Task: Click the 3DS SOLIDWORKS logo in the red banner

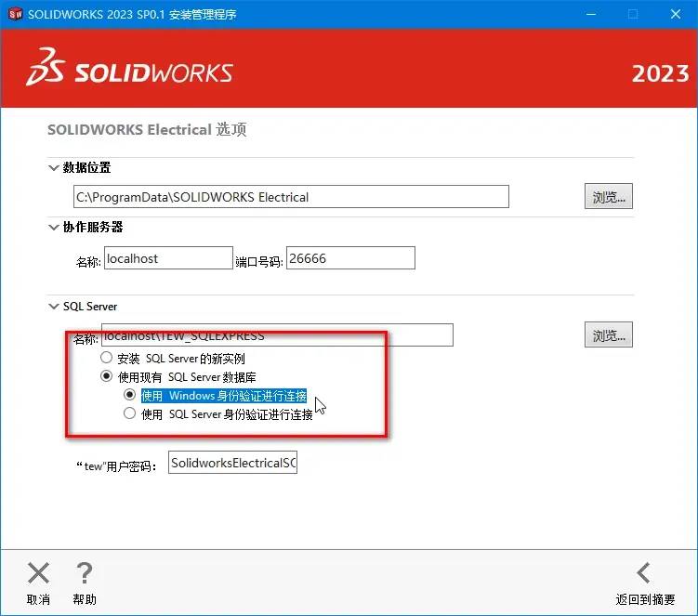Action: pos(129,68)
